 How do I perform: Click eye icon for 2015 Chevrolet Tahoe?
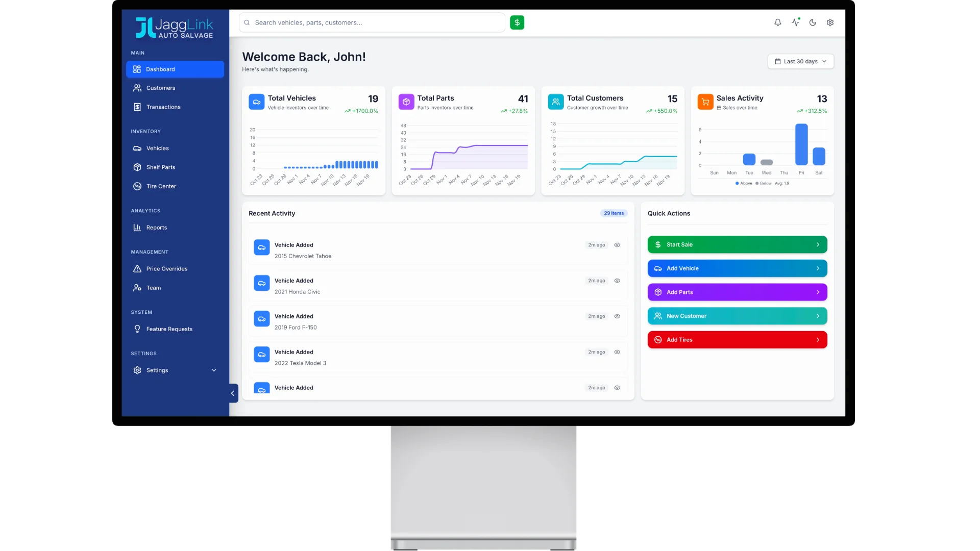tap(617, 245)
